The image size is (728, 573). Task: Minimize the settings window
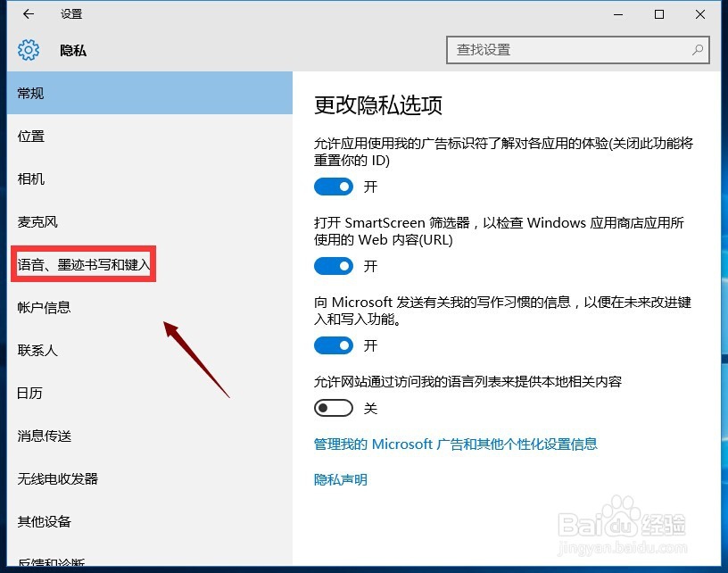pos(618,14)
